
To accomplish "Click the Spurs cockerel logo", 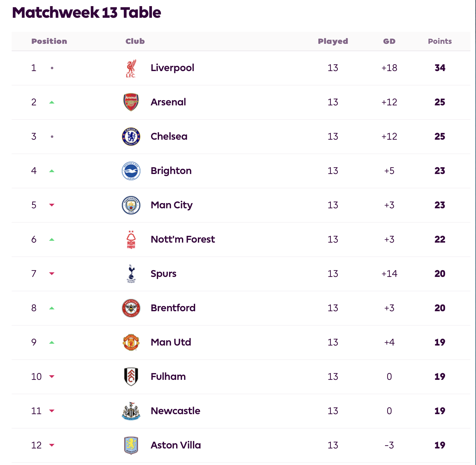I will coord(131,274).
